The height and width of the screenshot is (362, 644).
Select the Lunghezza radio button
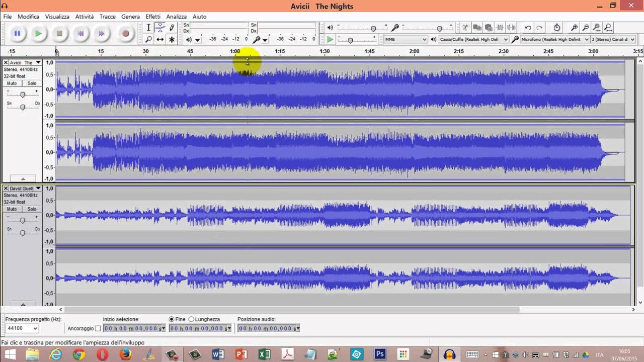coord(191,319)
